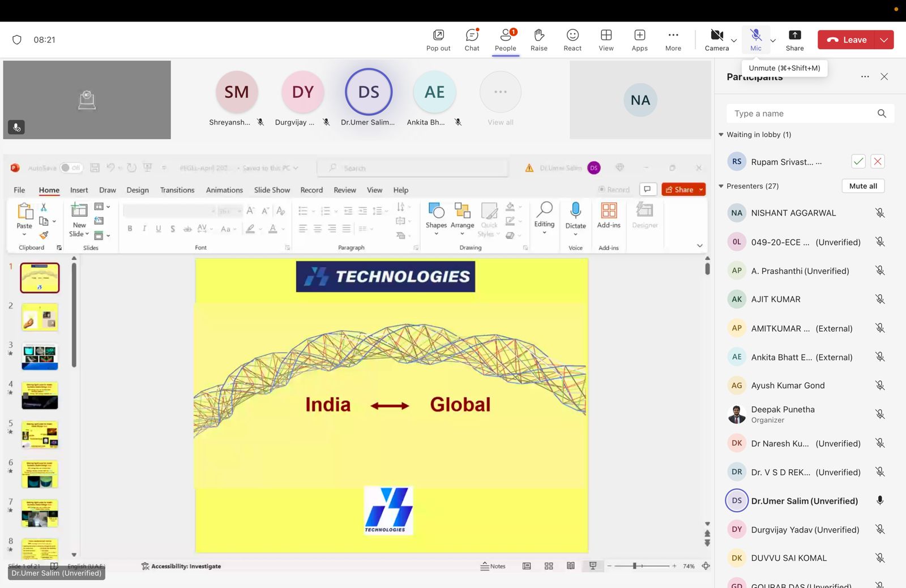Collapse the Waiting in lobby section

721,135
